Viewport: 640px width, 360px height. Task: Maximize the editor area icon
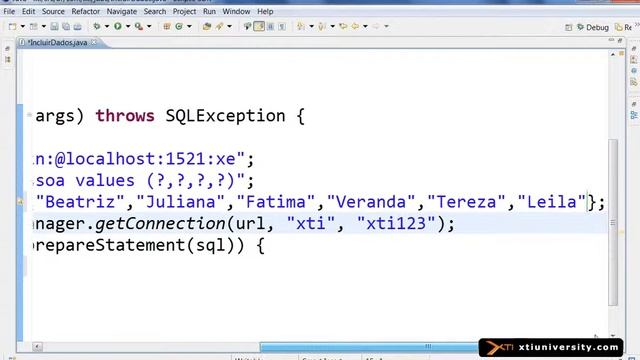point(620,40)
